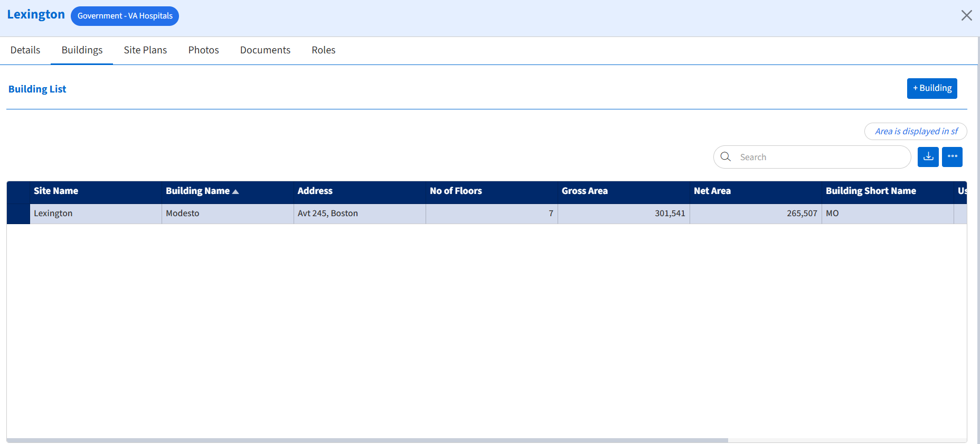
Task: Click the download export icon
Action: pos(928,157)
